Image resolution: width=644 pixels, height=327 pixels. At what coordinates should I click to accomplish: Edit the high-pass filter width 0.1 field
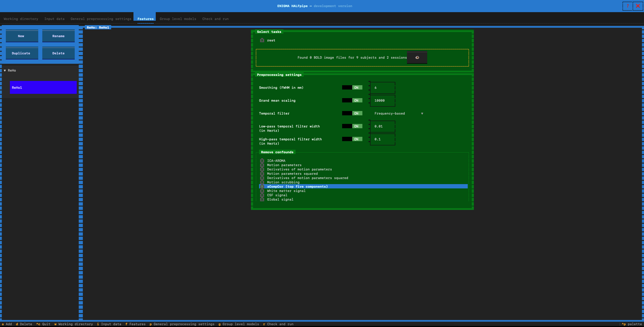pyautogui.click(x=382, y=139)
